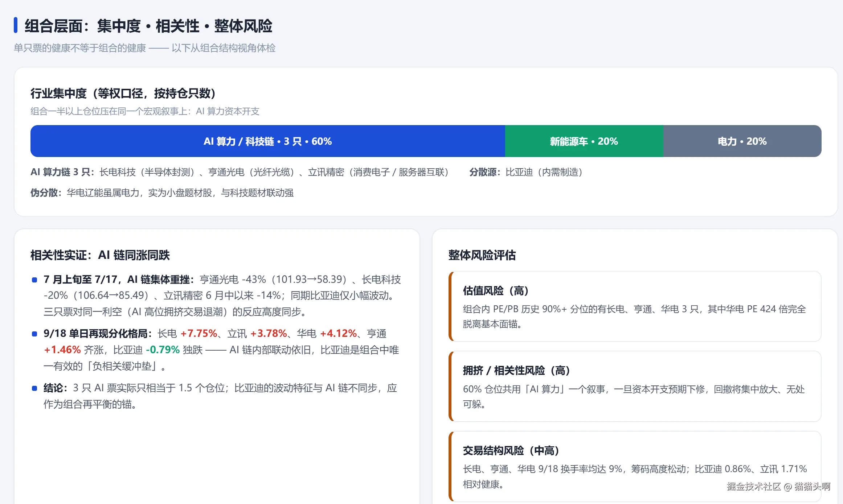Screen dimensions: 843x504
Task: Click the green 新能源车 20% bar segment
Action: click(x=584, y=141)
